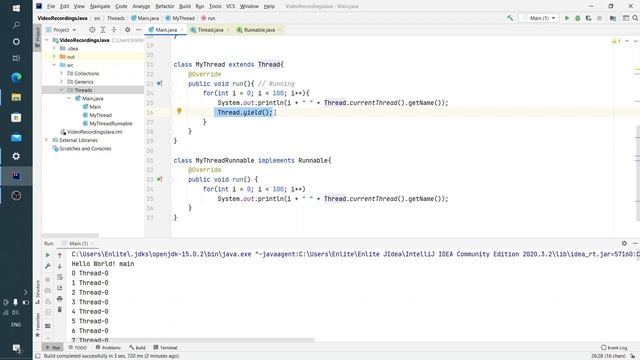
Task: Collapse the Main.java node in tree
Action: point(69,98)
